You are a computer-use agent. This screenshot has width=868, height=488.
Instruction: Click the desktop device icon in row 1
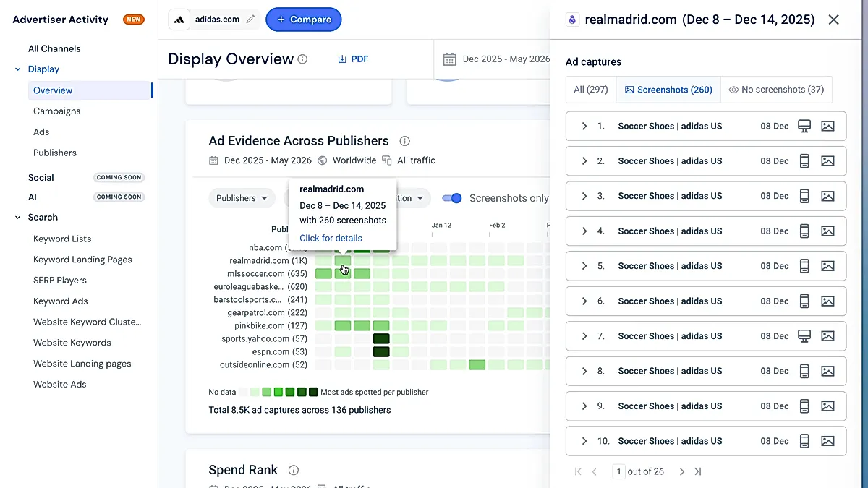coord(804,126)
